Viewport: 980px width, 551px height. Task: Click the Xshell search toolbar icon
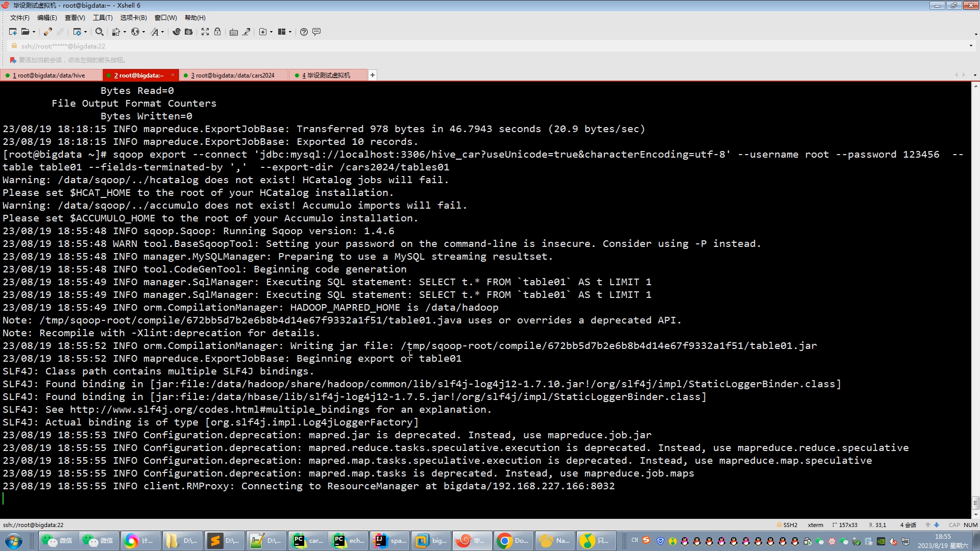click(99, 32)
